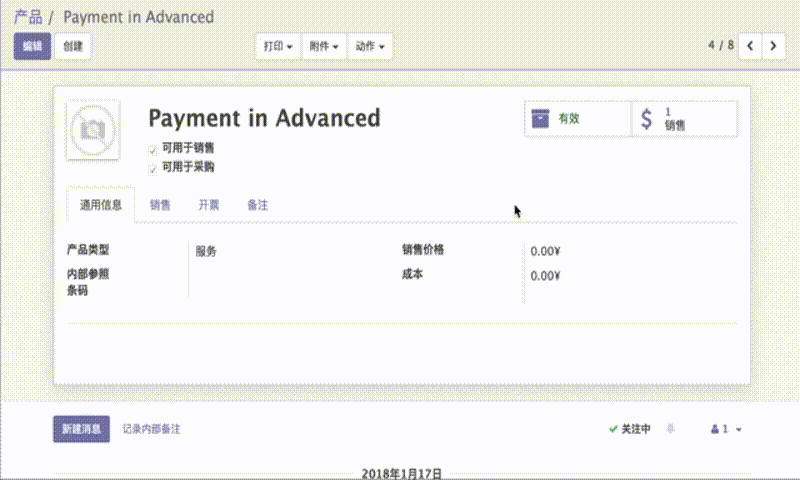
Task: Click the 创建 create button
Action: (x=73, y=46)
